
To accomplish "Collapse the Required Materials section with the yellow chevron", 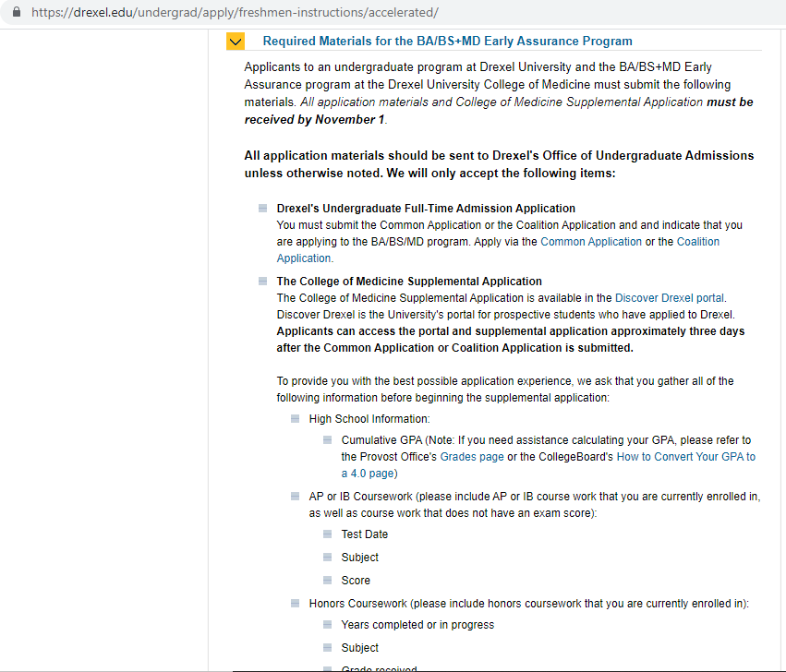I will pos(236,42).
